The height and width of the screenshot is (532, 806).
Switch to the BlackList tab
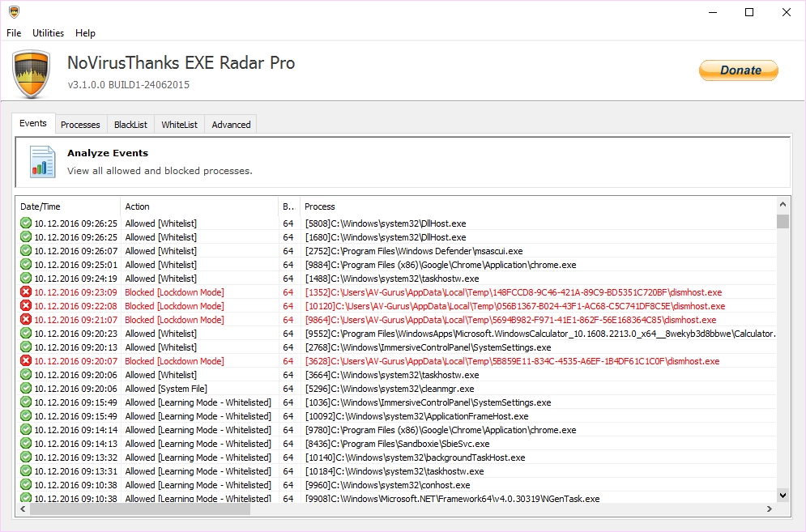(x=130, y=125)
